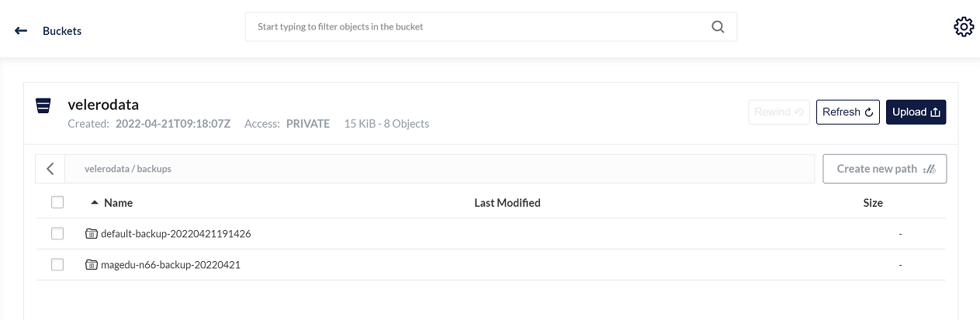Sort by the Last Modified column

coord(507,203)
